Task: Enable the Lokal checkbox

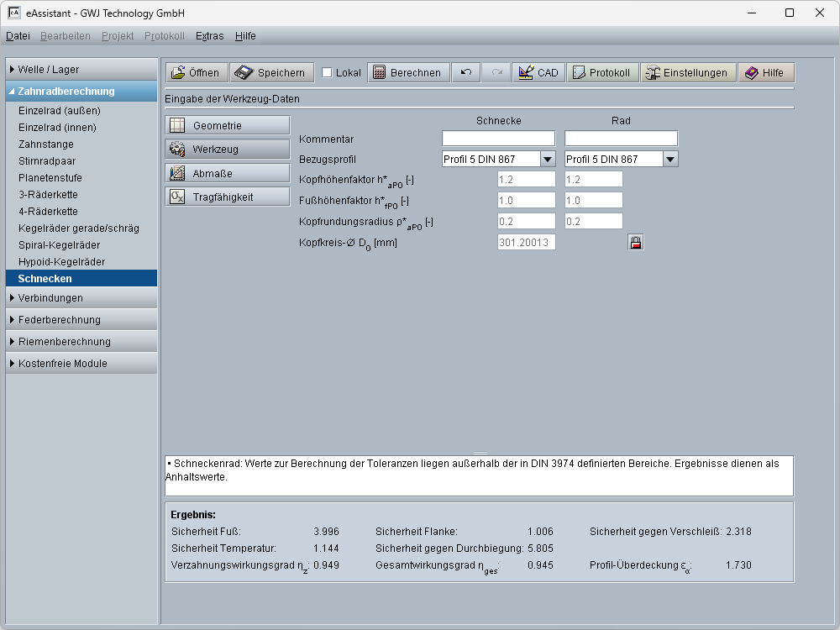Action: (x=328, y=73)
